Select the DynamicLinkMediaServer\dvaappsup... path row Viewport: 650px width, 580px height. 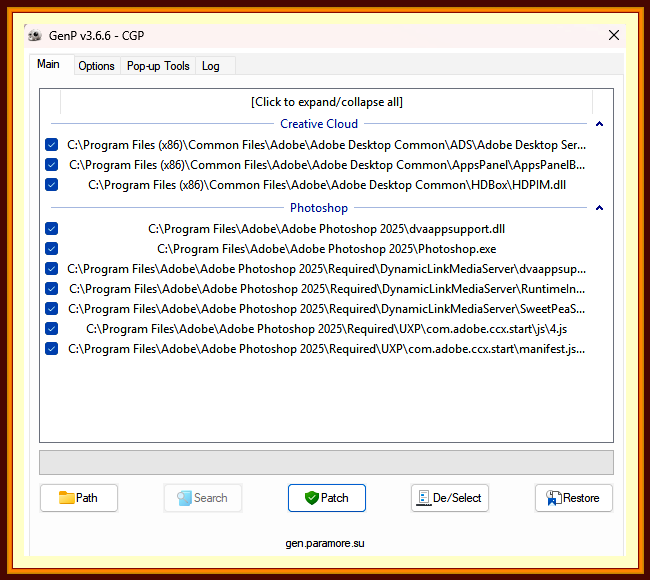tap(327, 269)
